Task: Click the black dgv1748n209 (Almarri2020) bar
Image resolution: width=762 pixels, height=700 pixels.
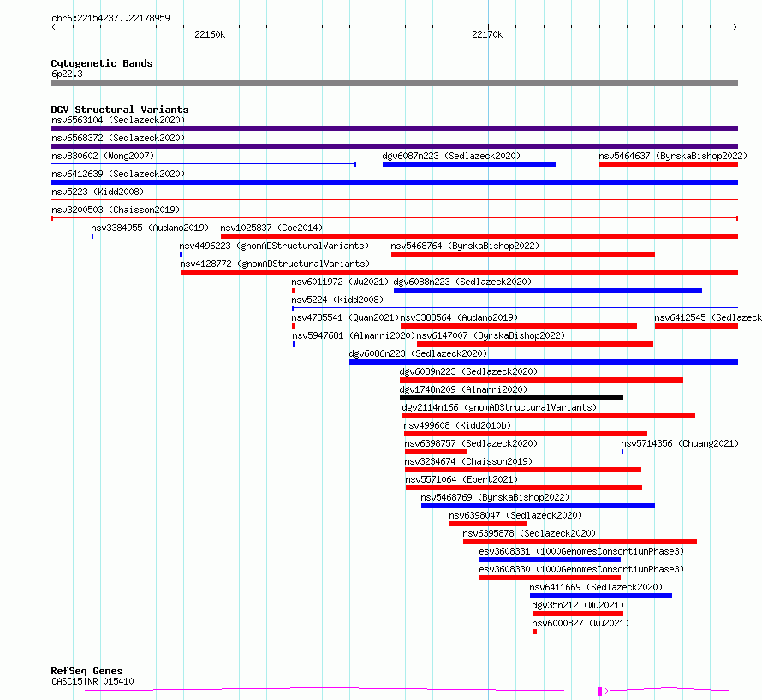Action: 511,398
